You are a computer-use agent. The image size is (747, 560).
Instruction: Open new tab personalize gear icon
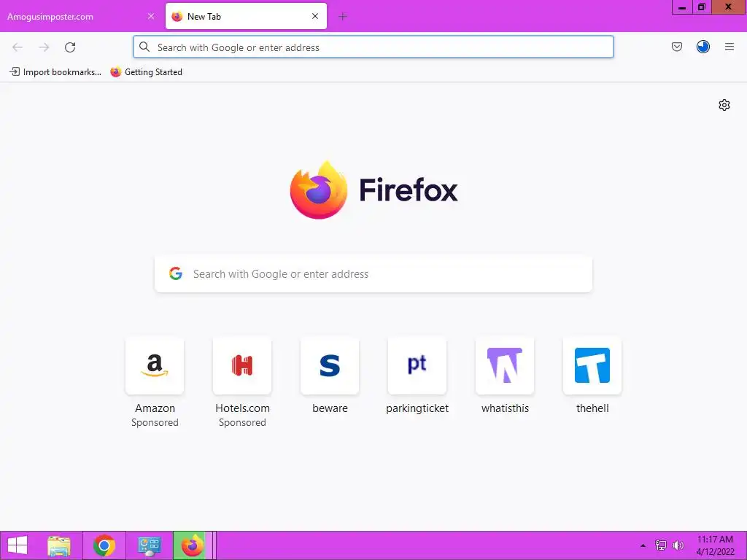click(x=724, y=105)
